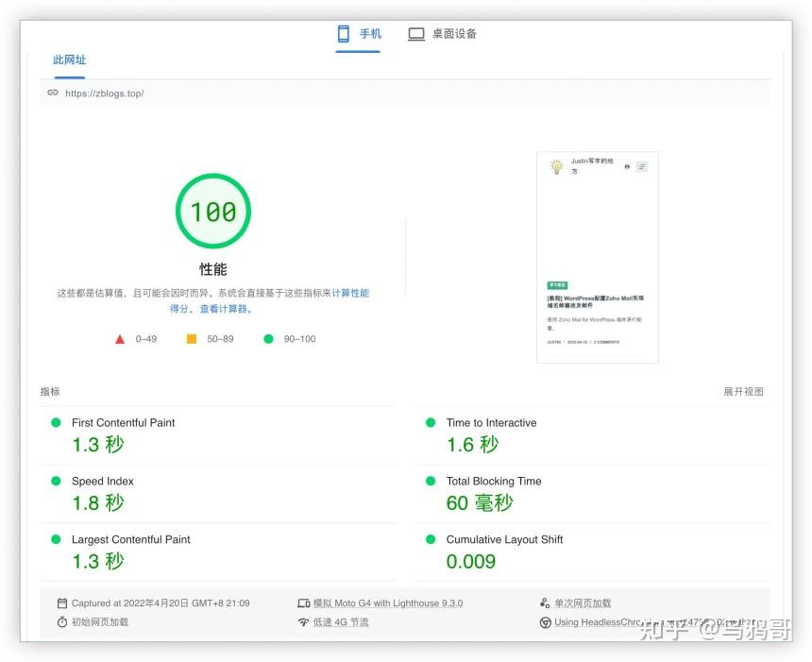Click the Chrome icon beside Using HeadlessChrome
The height and width of the screenshot is (662, 812).
pyautogui.click(x=546, y=622)
